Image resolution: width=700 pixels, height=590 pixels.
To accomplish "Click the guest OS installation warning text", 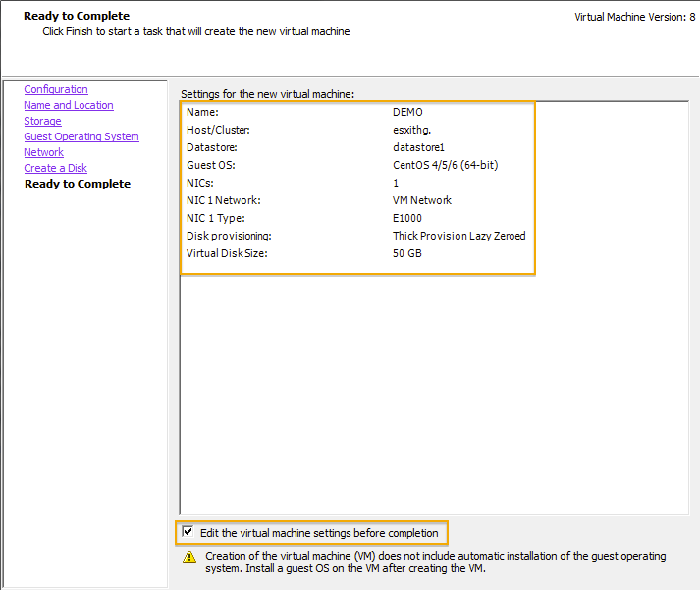I will [435, 562].
